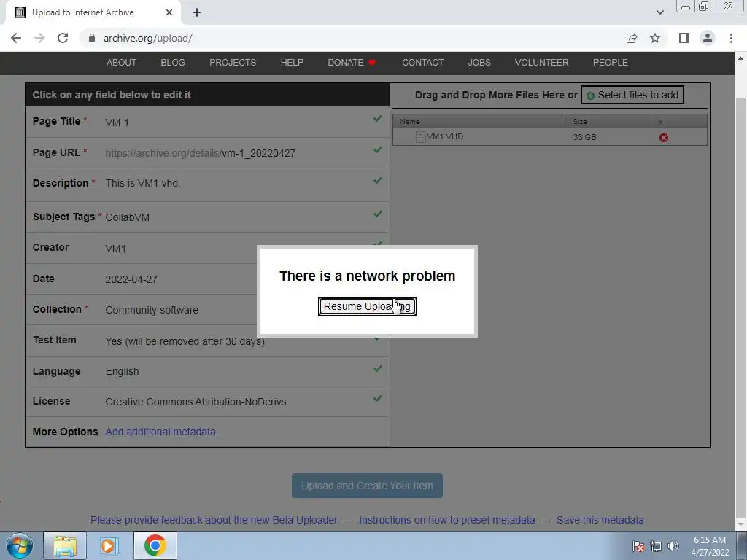Image resolution: width=747 pixels, height=560 pixels.
Task: Change the License Creative Commons value
Action: [196, 402]
